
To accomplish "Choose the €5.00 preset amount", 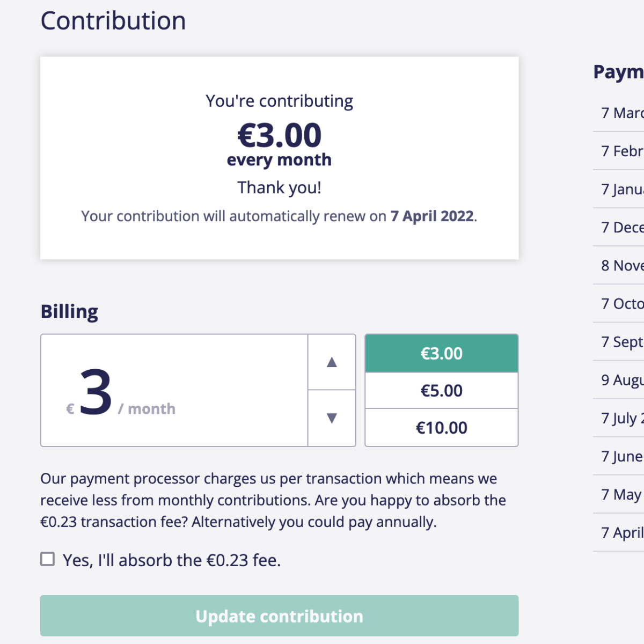I will (441, 391).
